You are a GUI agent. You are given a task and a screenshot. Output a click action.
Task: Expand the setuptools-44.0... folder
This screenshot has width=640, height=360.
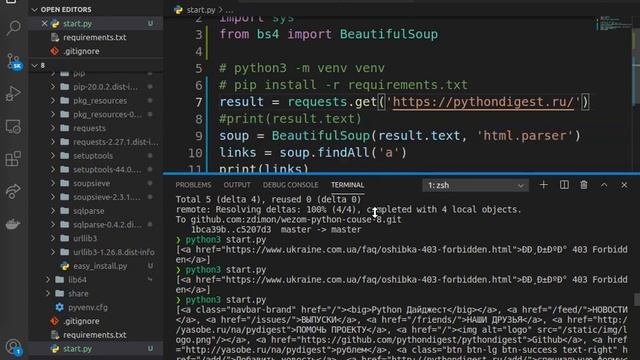click(x=53, y=169)
